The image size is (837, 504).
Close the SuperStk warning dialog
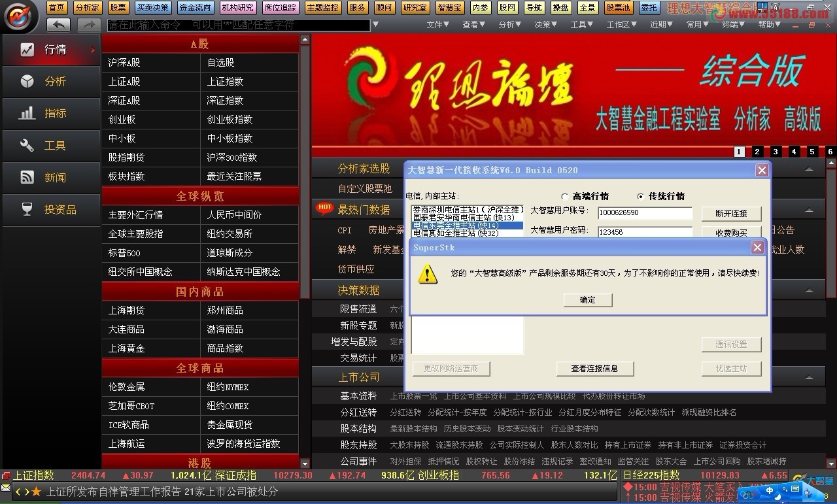(x=757, y=248)
